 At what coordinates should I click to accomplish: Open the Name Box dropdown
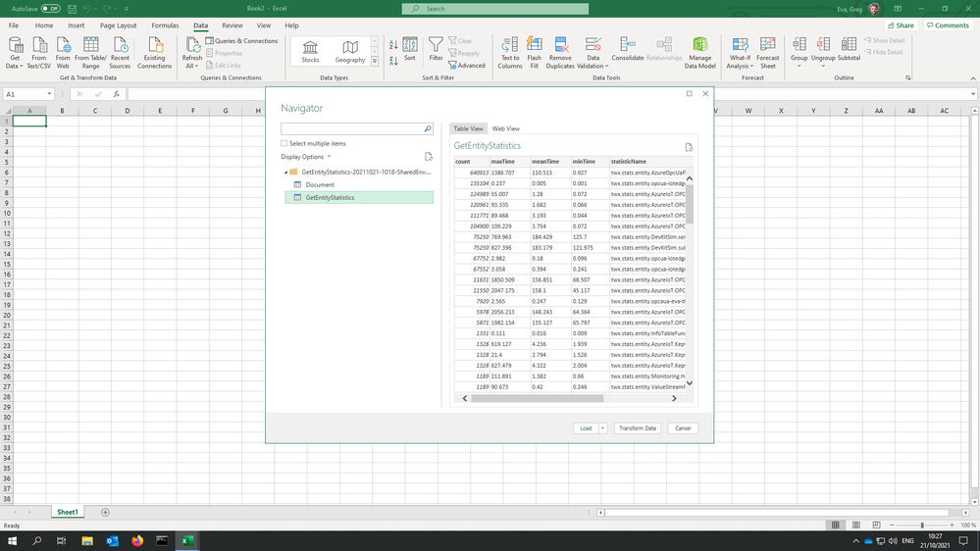coord(49,94)
